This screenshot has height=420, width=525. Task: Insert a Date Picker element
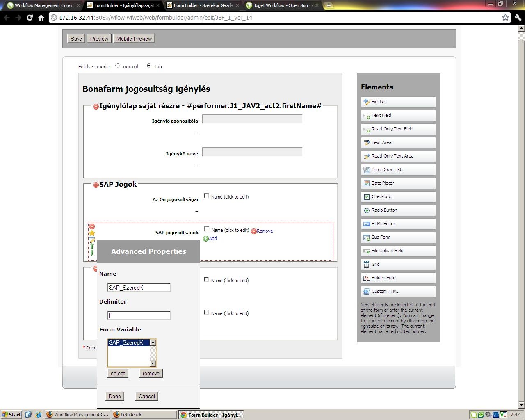pos(398,183)
